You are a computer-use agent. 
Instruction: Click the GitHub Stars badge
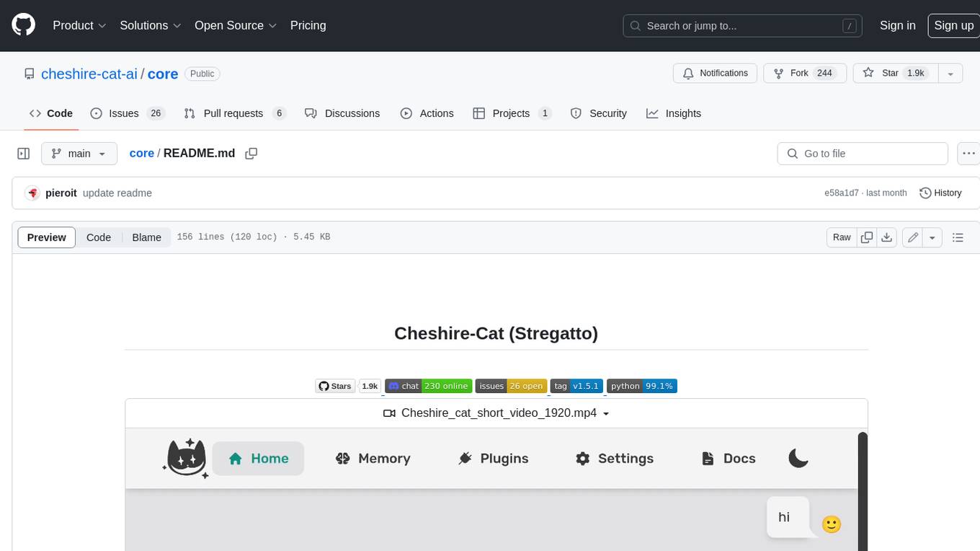coord(348,386)
